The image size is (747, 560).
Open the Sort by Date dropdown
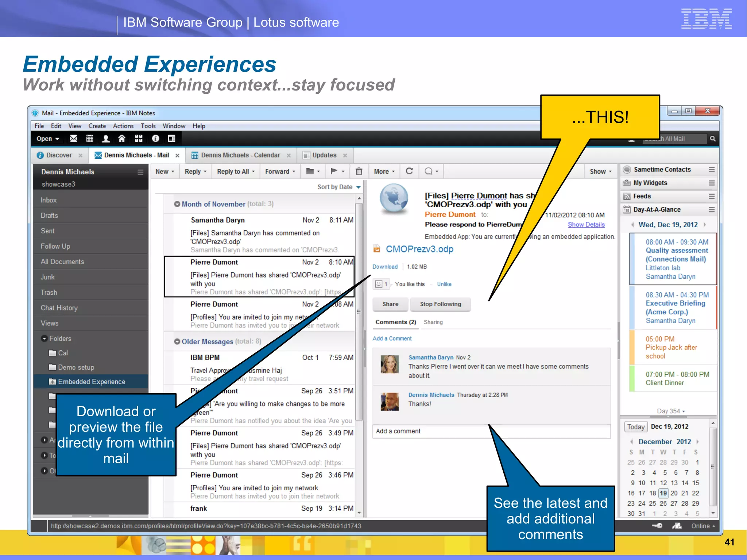pos(339,187)
